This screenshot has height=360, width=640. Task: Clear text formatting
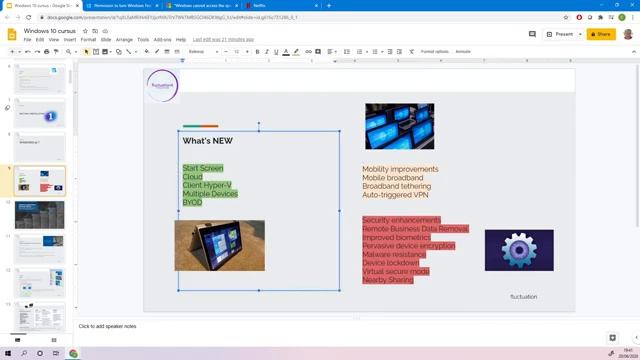(x=411, y=52)
